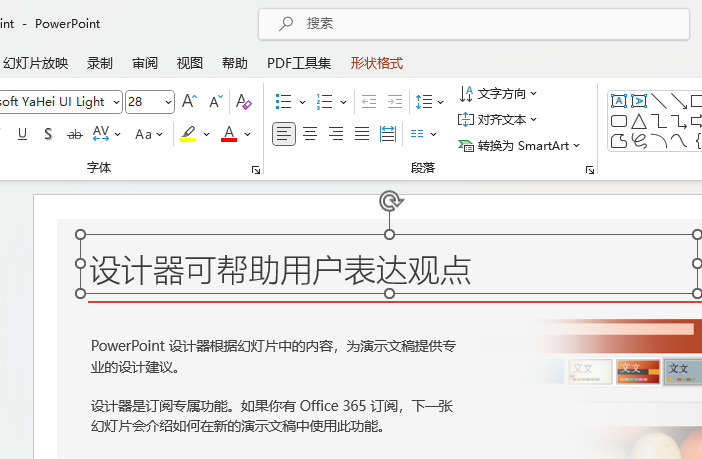Toggle strikethrough formatting
The height and width of the screenshot is (459, 702).
click(75, 134)
